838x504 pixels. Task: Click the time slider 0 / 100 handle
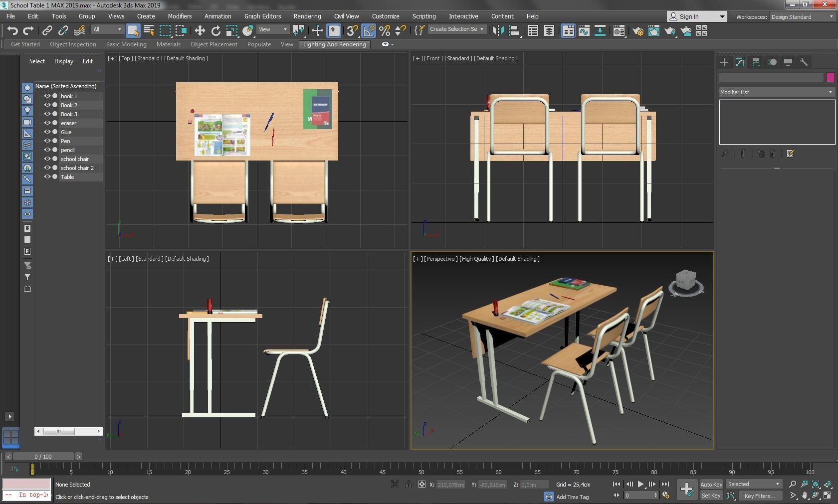[43, 457]
